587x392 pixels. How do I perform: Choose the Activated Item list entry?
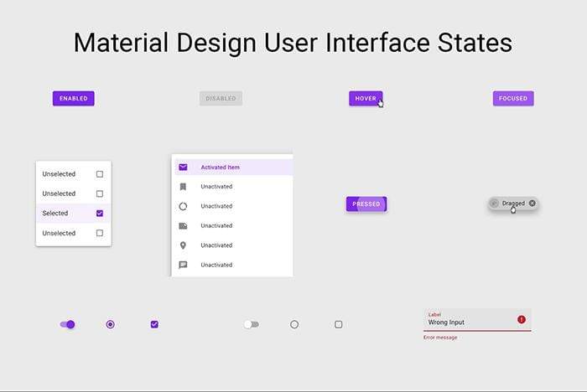[221, 167]
